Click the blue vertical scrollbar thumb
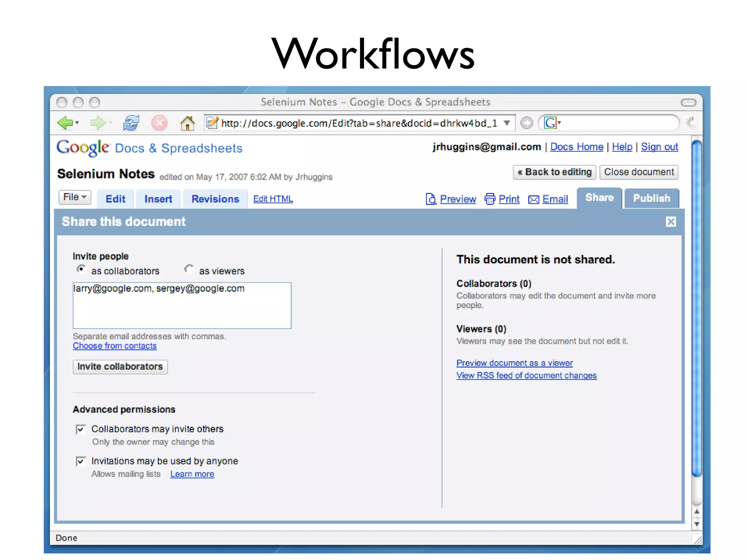Screen dimensions: 747x560 coord(697,308)
